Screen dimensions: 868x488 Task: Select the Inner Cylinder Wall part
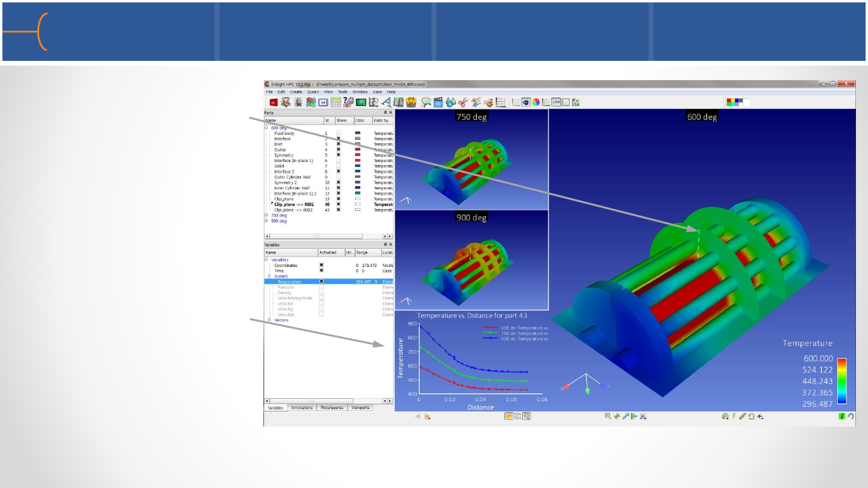(x=292, y=187)
